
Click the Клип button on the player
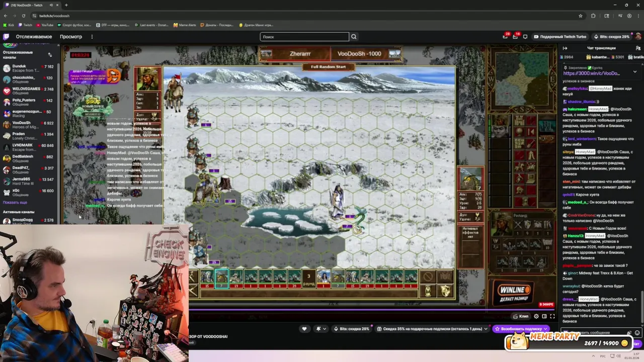[521, 316]
